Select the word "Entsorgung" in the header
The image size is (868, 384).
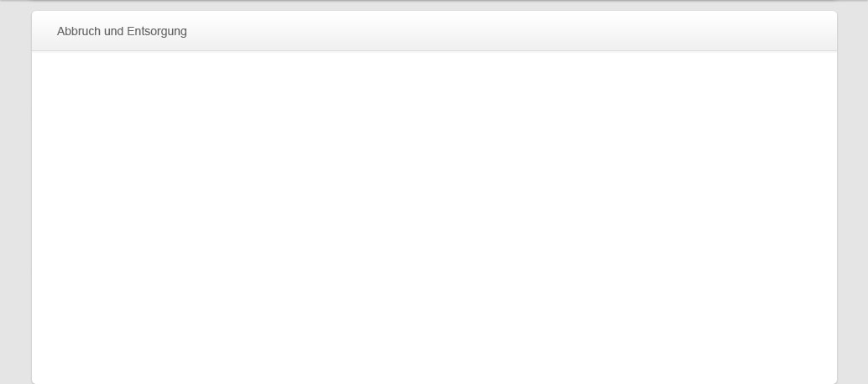click(157, 32)
